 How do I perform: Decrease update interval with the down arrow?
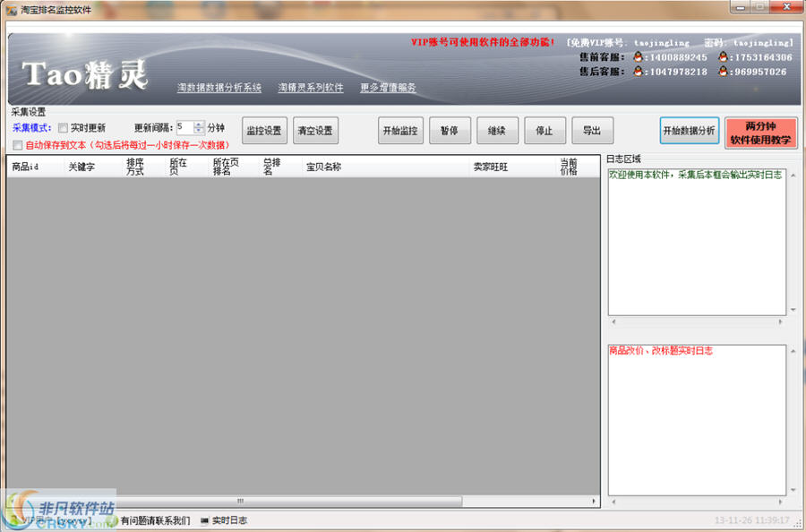(199, 131)
